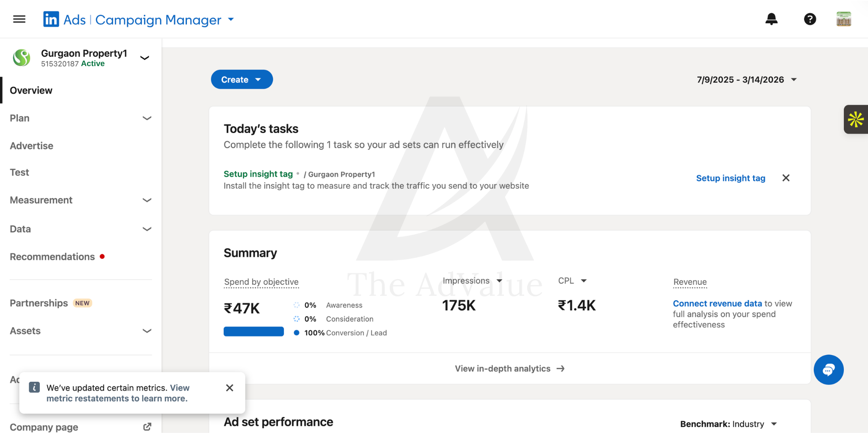
Task: Open the profile avatar menu
Action: coord(843,19)
